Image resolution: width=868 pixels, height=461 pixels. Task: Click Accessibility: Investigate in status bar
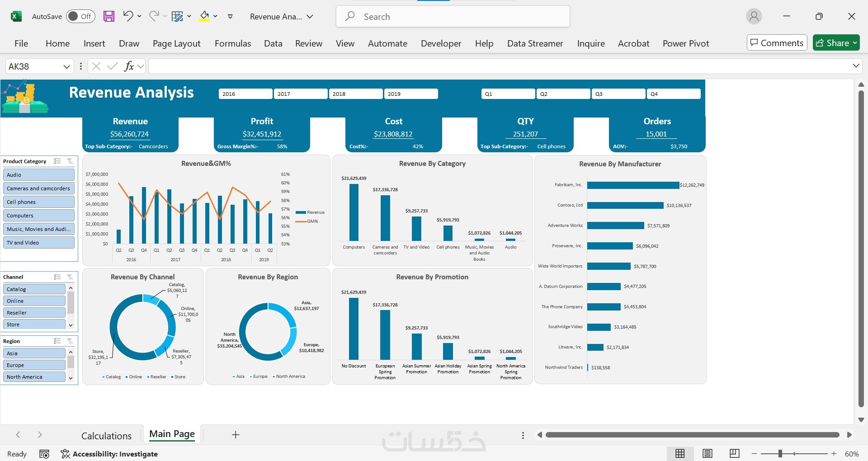pyautogui.click(x=109, y=454)
